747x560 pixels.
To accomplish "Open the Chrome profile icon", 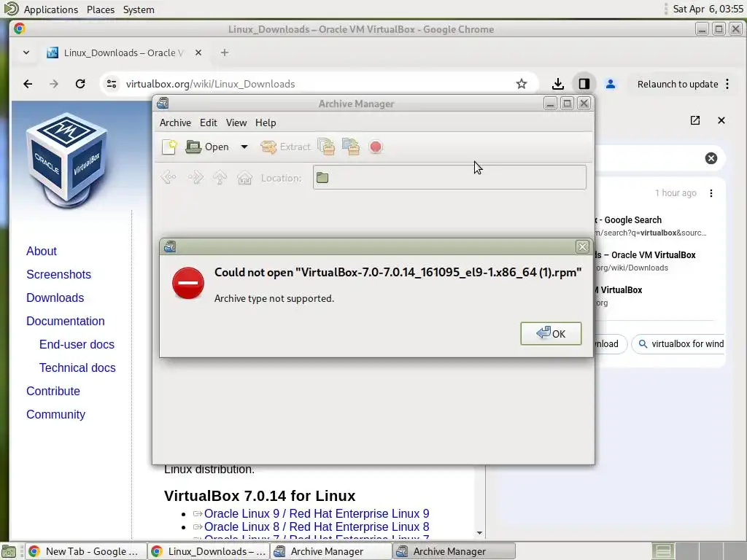I will pyautogui.click(x=610, y=84).
